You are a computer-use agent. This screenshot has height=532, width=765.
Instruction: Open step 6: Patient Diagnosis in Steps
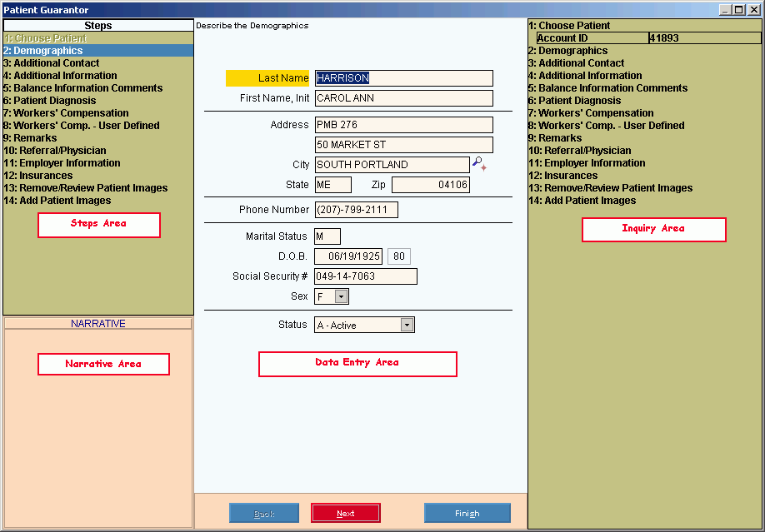(98, 101)
